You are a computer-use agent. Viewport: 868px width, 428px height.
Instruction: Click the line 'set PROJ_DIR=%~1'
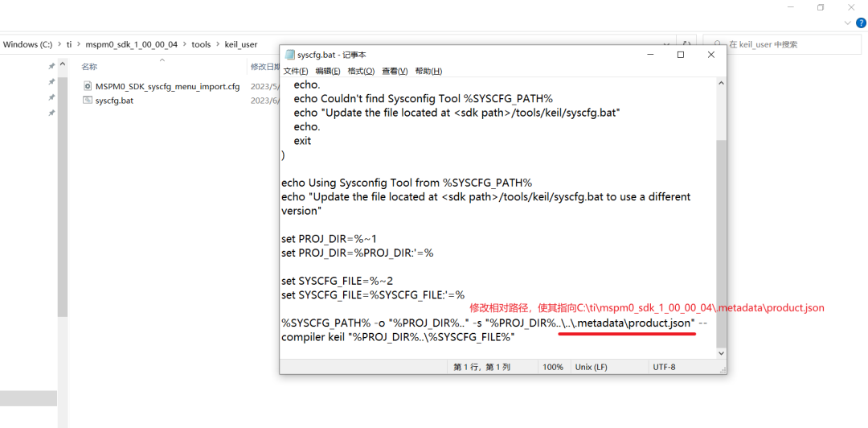point(330,238)
